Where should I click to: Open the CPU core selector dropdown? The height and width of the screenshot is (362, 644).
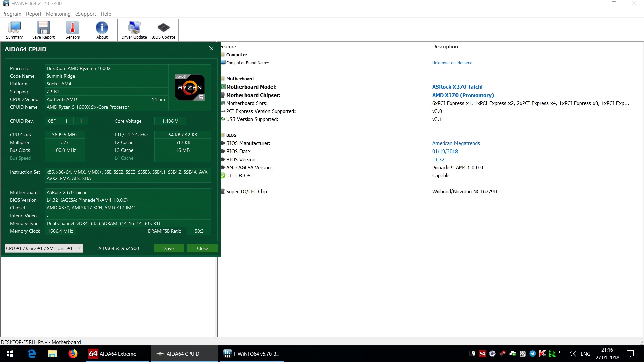click(x=44, y=248)
